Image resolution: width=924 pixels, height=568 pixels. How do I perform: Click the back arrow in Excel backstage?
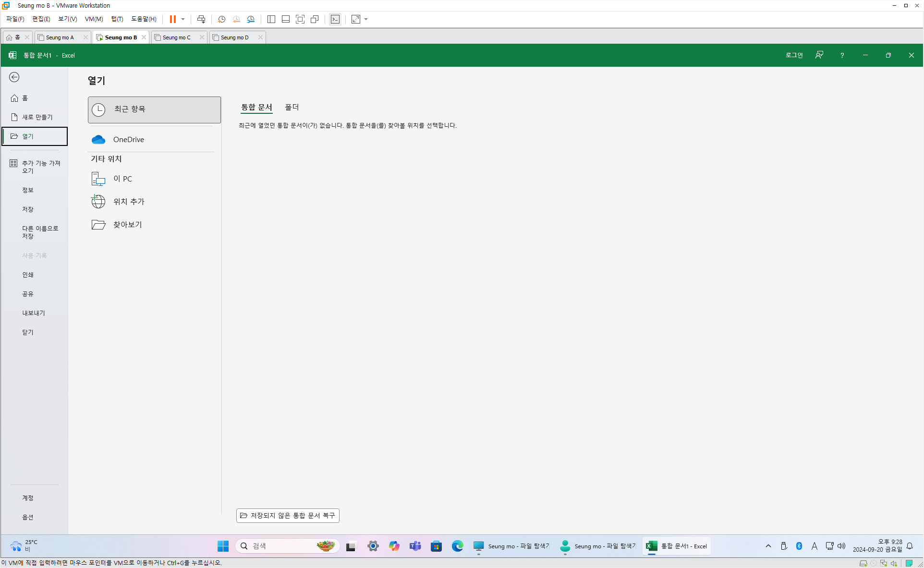click(x=14, y=77)
